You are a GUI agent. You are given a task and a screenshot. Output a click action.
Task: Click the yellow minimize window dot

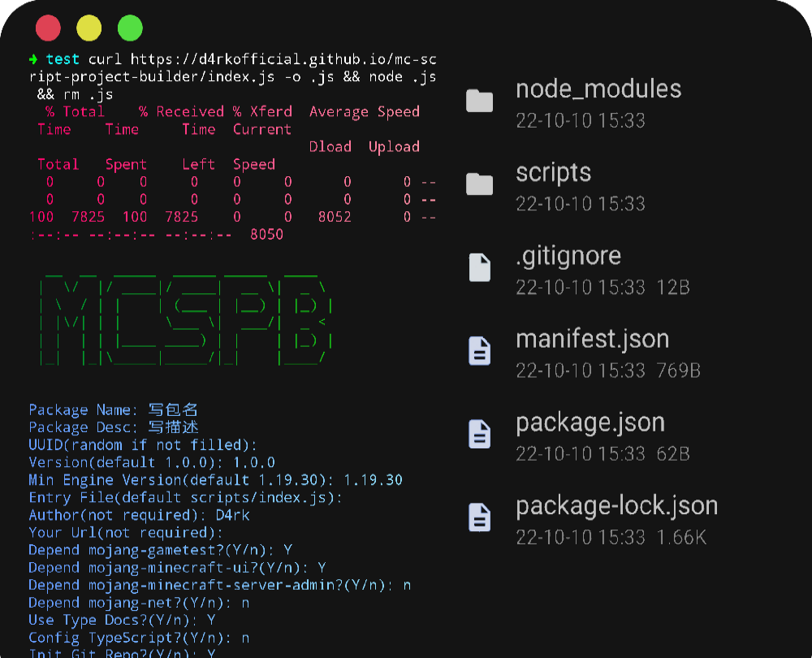(x=89, y=28)
